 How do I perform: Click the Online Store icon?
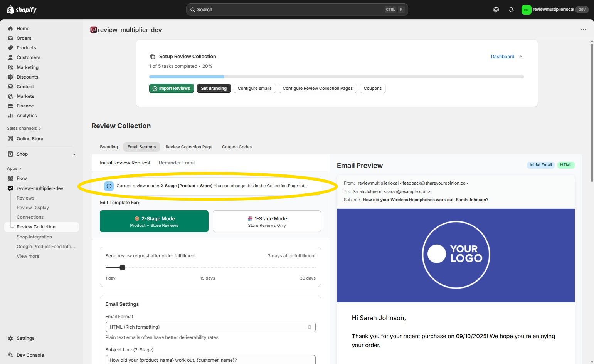coord(10,139)
